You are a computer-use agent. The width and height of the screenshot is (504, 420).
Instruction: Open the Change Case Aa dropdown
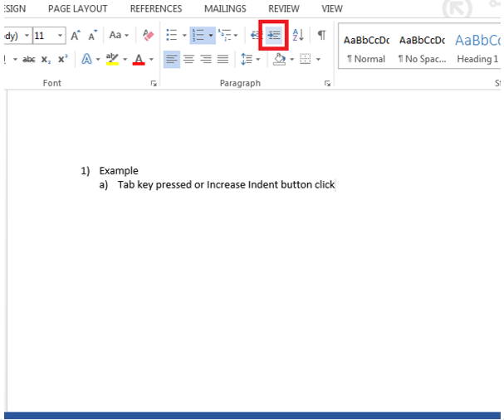119,35
